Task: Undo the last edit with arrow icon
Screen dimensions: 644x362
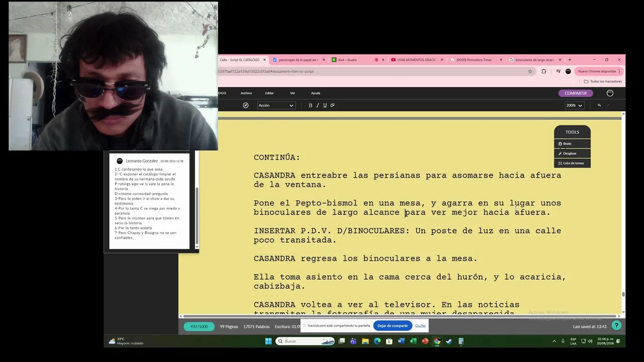Action: click(x=599, y=106)
